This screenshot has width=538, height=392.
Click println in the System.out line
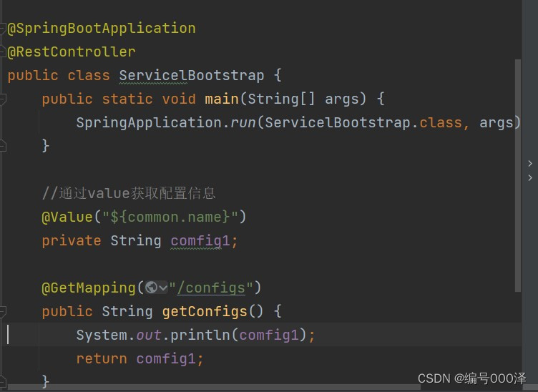coord(200,335)
